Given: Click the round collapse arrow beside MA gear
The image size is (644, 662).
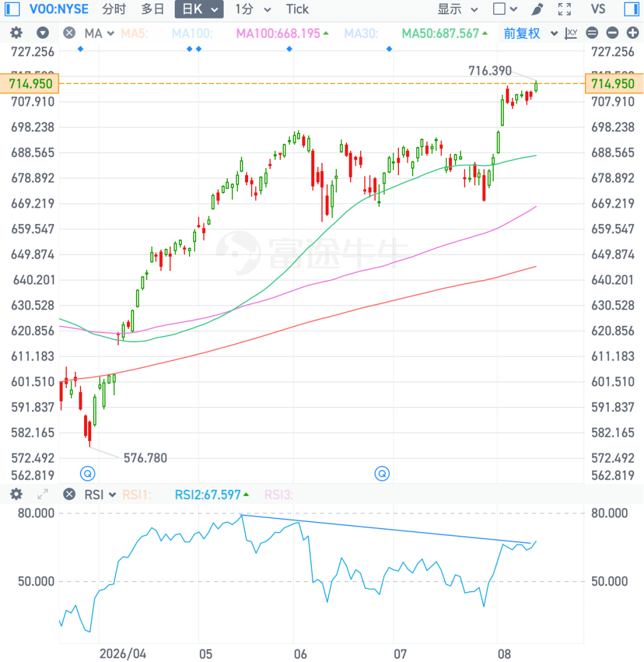Looking at the screenshot, I should [43, 33].
